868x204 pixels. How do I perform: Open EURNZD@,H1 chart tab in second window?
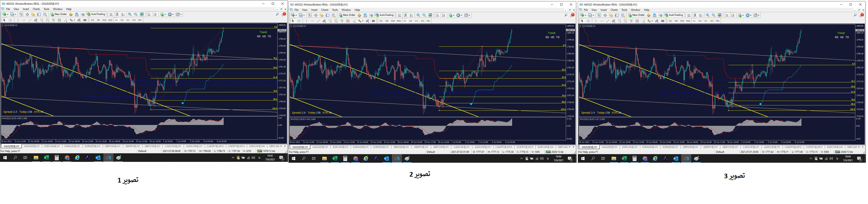tap(381, 147)
